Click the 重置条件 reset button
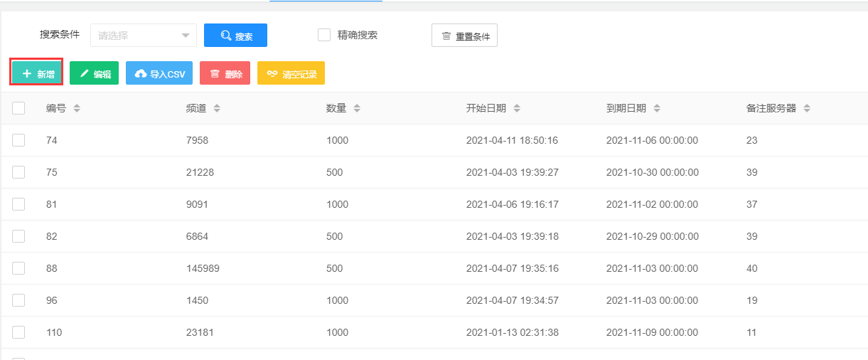Screen dimensions: 868x360 click(x=464, y=36)
